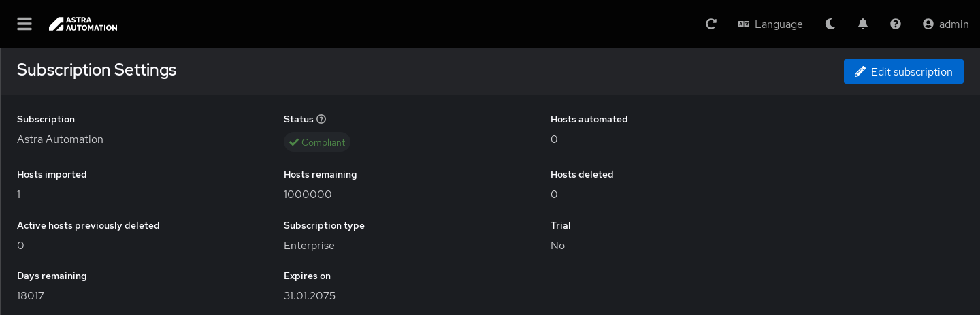
Task: Open the Language dropdown
Action: point(770,24)
